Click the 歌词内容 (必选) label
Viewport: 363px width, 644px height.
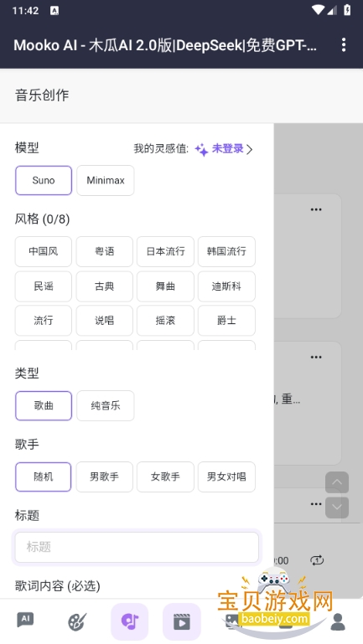pos(58,585)
